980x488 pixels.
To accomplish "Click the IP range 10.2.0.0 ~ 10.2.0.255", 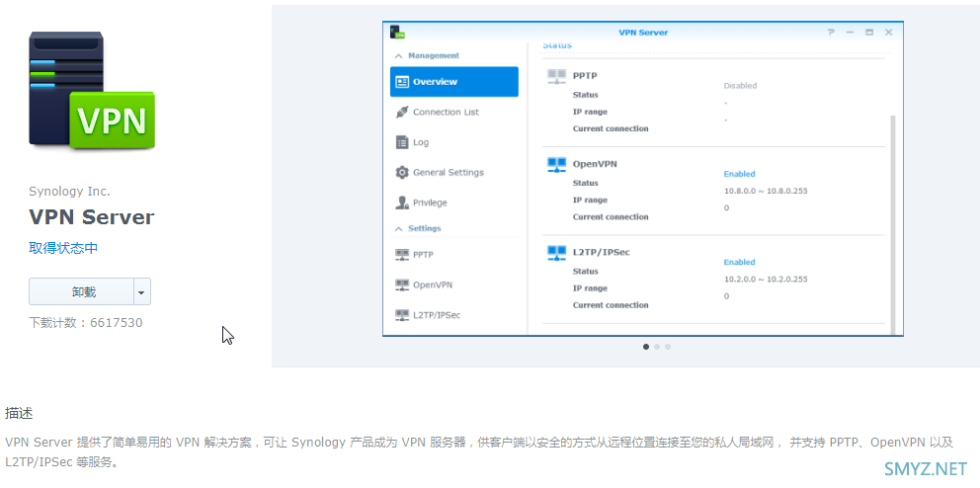I will pos(766,279).
